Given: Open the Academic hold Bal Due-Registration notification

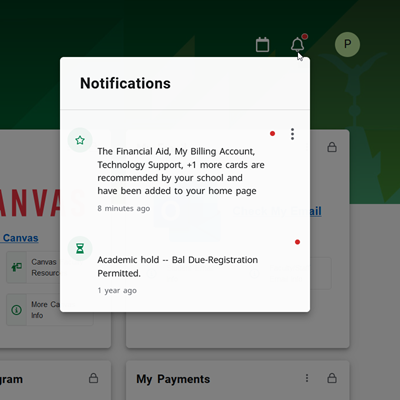Looking at the screenshot, I should pos(178,266).
